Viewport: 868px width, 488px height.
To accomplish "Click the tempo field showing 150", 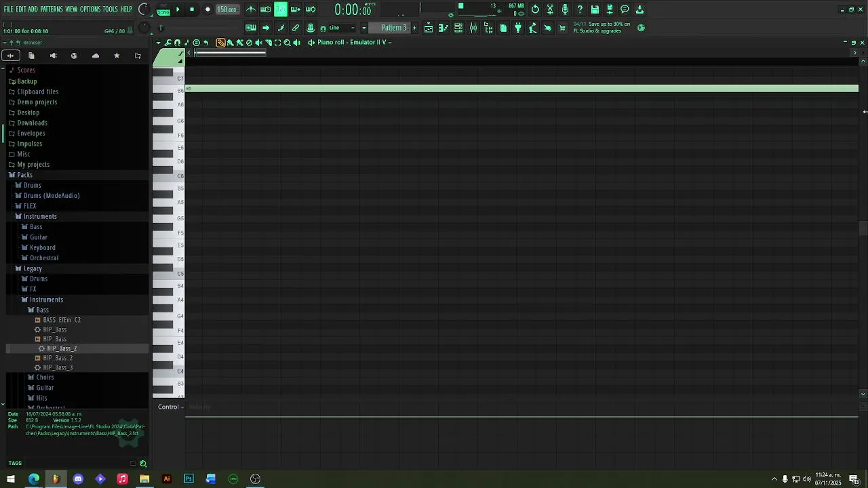I will click(226, 9).
